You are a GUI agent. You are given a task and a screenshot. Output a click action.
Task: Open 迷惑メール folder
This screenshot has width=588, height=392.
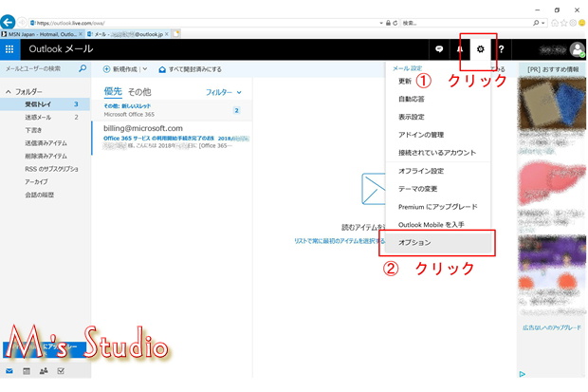pos(45,117)
